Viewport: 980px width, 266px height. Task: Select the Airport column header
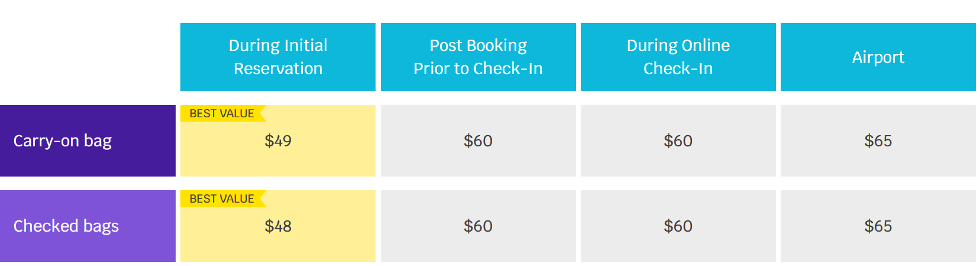[878, 57]
